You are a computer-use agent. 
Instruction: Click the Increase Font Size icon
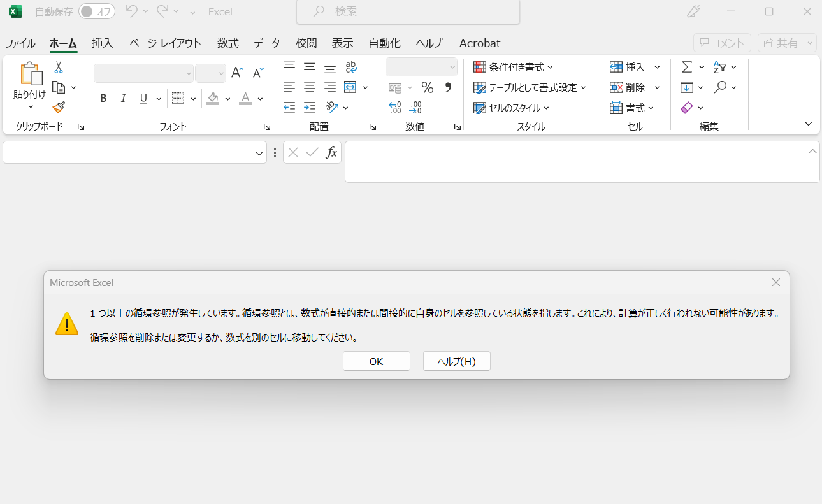pyautogui.click(x=237, y=73)
